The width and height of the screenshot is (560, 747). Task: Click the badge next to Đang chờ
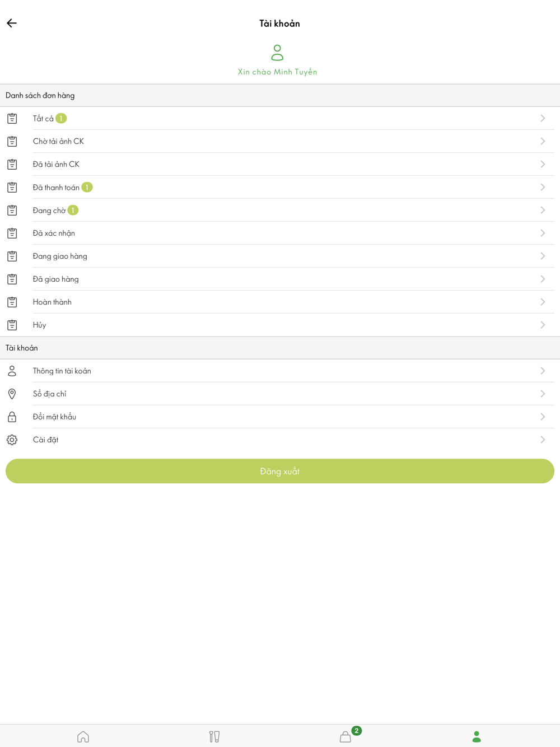tap(73, 210)
